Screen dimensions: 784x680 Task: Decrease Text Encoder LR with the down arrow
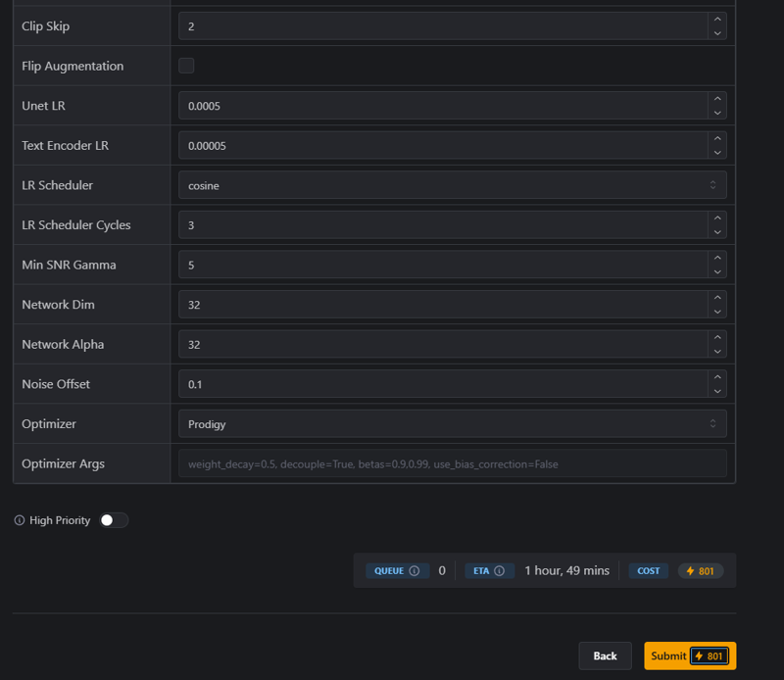pos(717,153)
